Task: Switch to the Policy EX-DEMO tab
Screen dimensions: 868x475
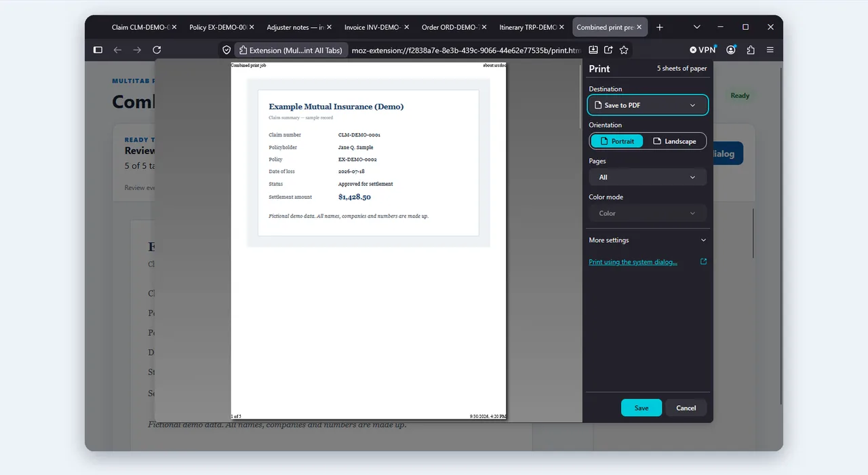Action: [x=217, y=27]
